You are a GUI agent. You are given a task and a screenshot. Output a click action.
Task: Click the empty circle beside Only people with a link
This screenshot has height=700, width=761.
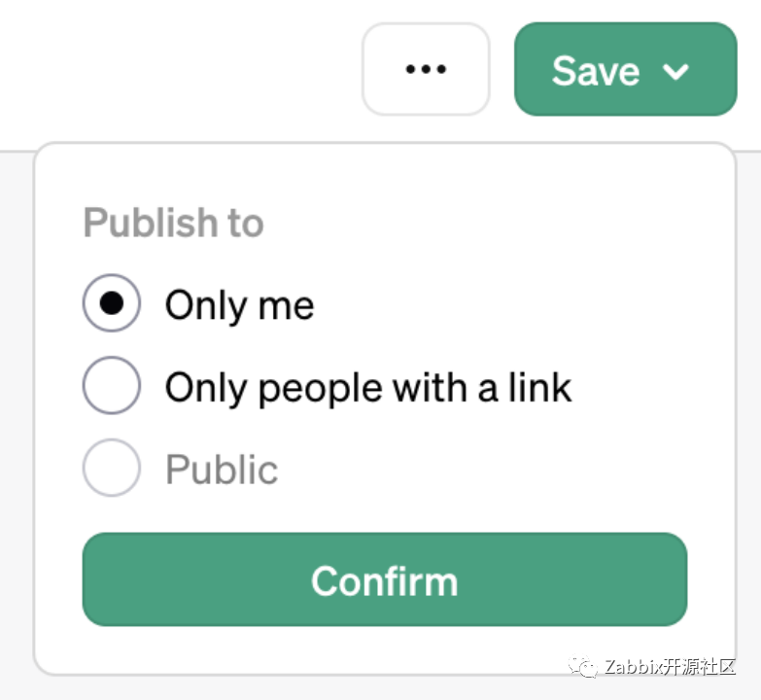pyautogui.click(x=112, y=387)
